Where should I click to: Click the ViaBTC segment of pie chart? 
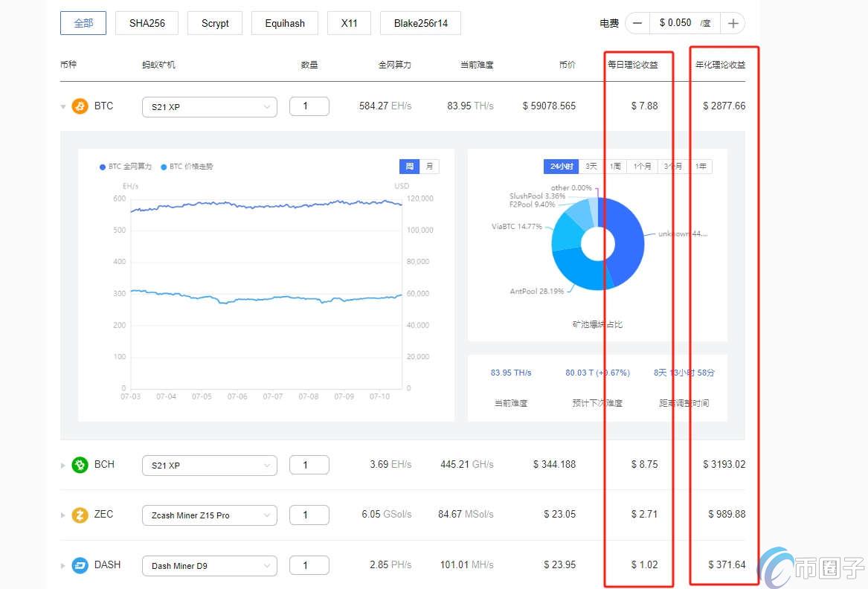[566, 233]
